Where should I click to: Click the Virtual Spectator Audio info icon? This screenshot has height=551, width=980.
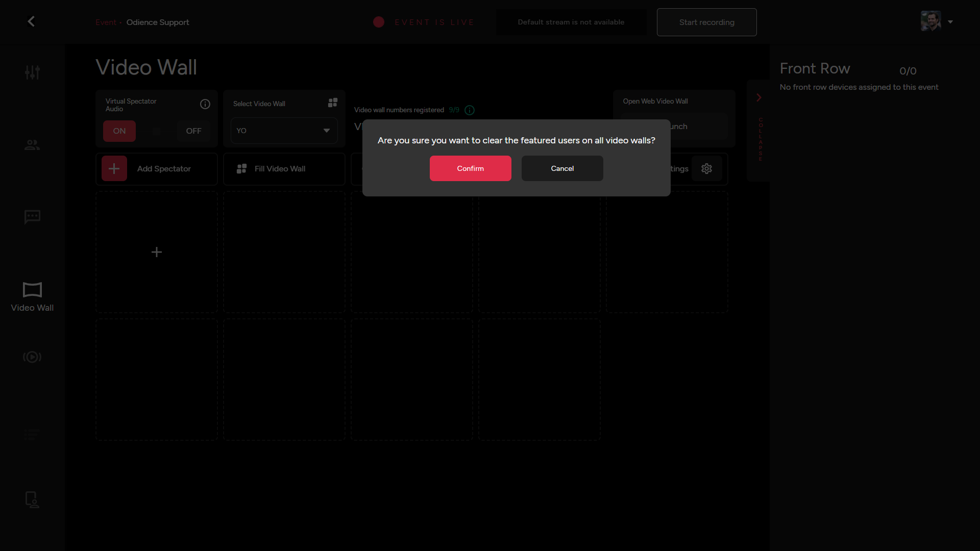point(205,104)
